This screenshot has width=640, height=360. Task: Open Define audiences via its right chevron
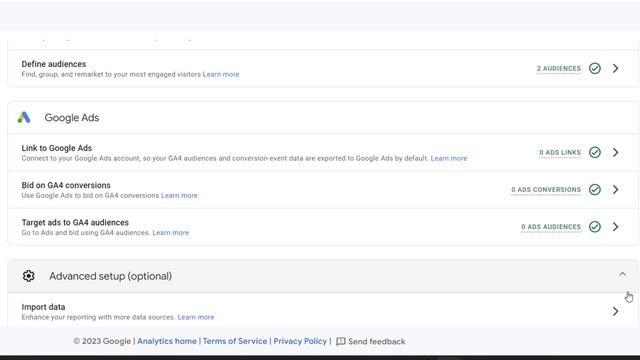[616, 68]
